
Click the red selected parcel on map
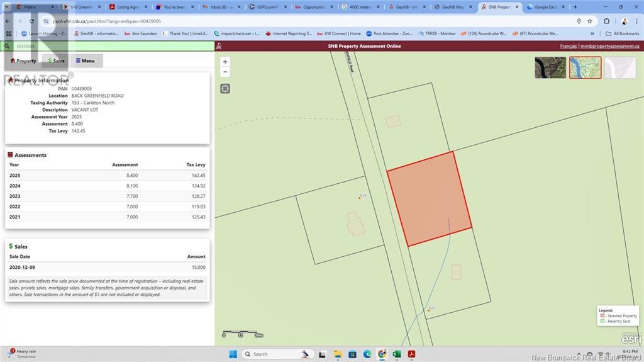point(429,198)
